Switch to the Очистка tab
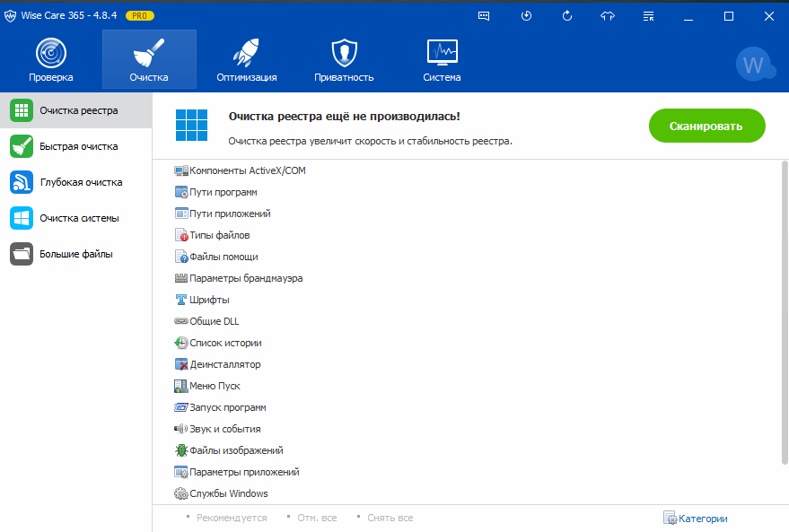This screenshot has width=789, height=532. pyautogui.click(x=149, y=59)
